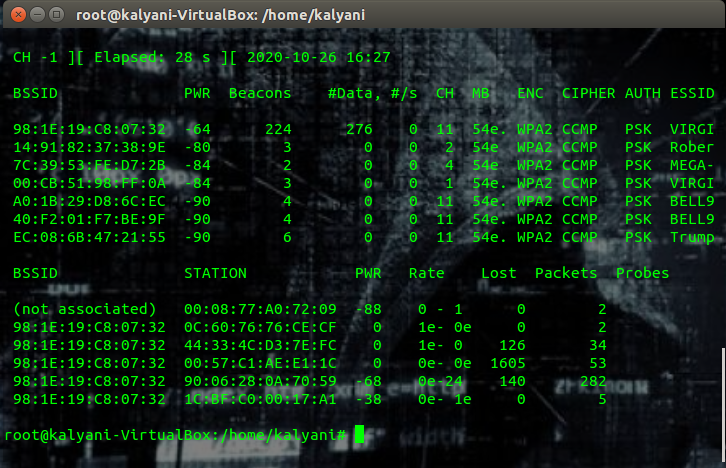Click station 00:57:C1:AE:E1:1C
Image resolution: width=726 pixels, height=468 pixels.
260,363
